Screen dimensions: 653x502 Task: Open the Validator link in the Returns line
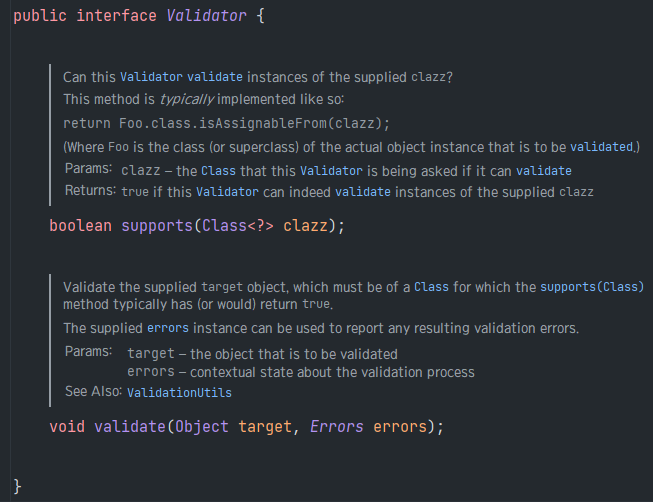tap(227, 192)
